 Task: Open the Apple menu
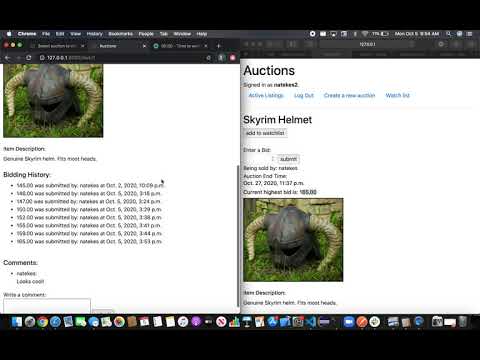click(9, 34)
